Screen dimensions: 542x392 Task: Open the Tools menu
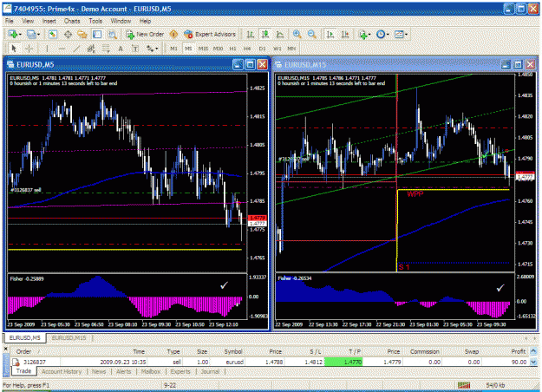[95, 21]
